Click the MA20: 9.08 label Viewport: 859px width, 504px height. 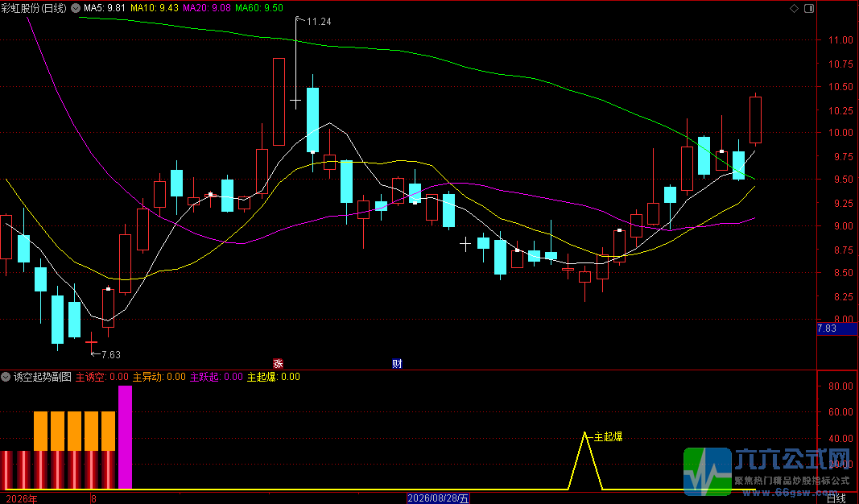[207, 8]
